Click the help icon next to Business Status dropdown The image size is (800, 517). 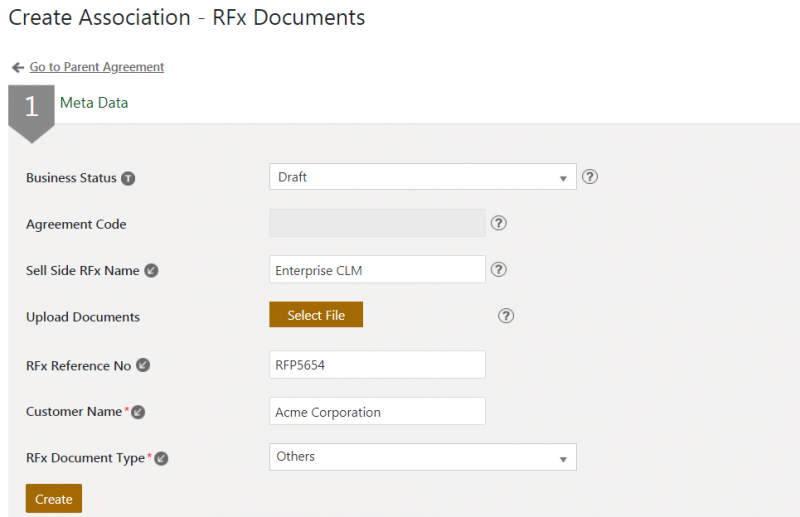tap(590, 177)
